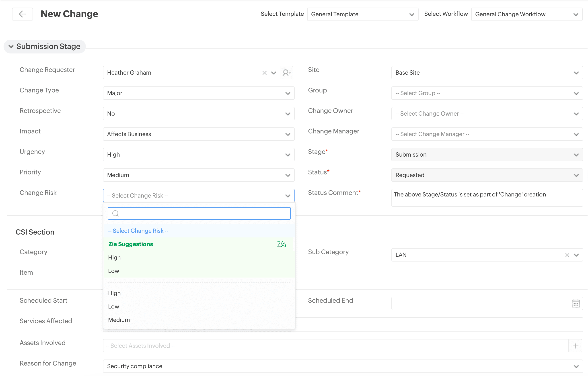Screen dimensions: 588x376
Task: Select the placeholder Select Change Risk option
Action: [138, 231]
